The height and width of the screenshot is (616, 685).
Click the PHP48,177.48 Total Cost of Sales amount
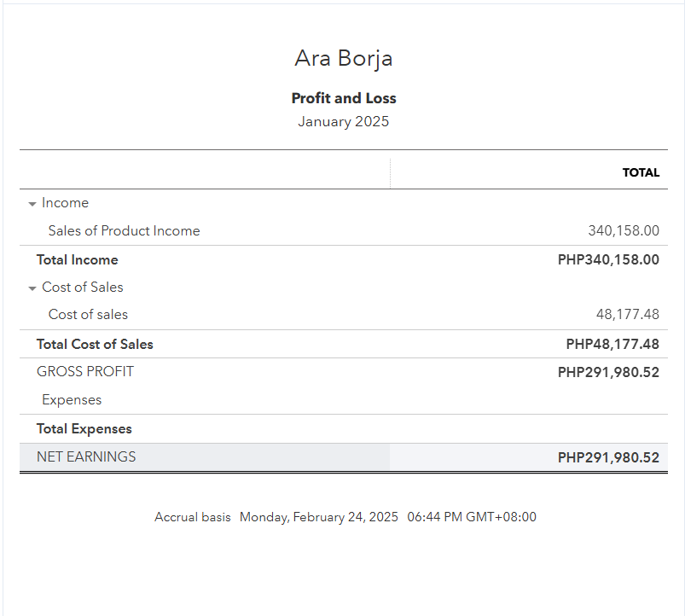[612, 345]
